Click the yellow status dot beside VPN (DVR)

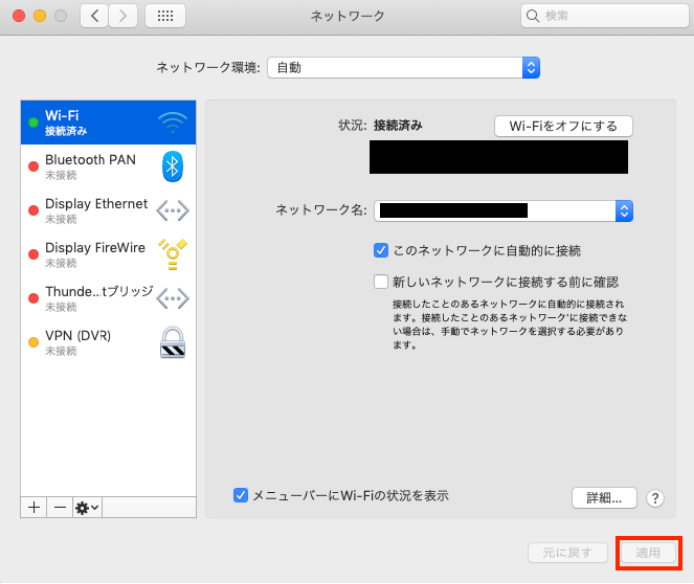point(33,342)
